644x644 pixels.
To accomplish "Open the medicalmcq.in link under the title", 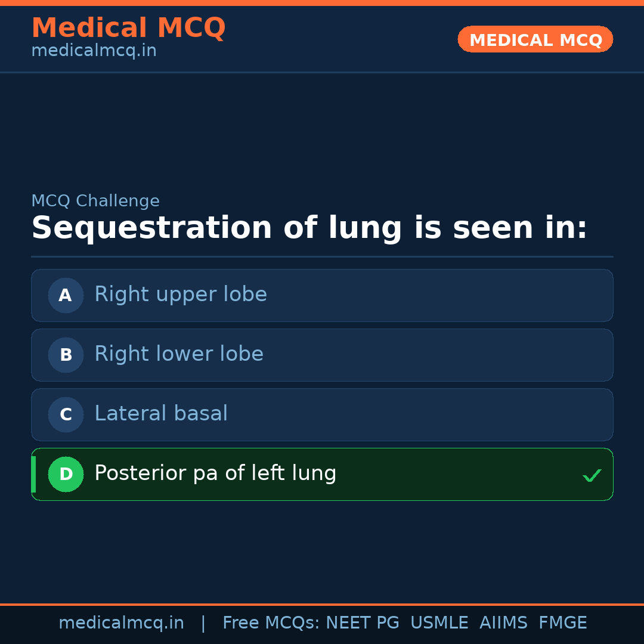I will point(94,51).
